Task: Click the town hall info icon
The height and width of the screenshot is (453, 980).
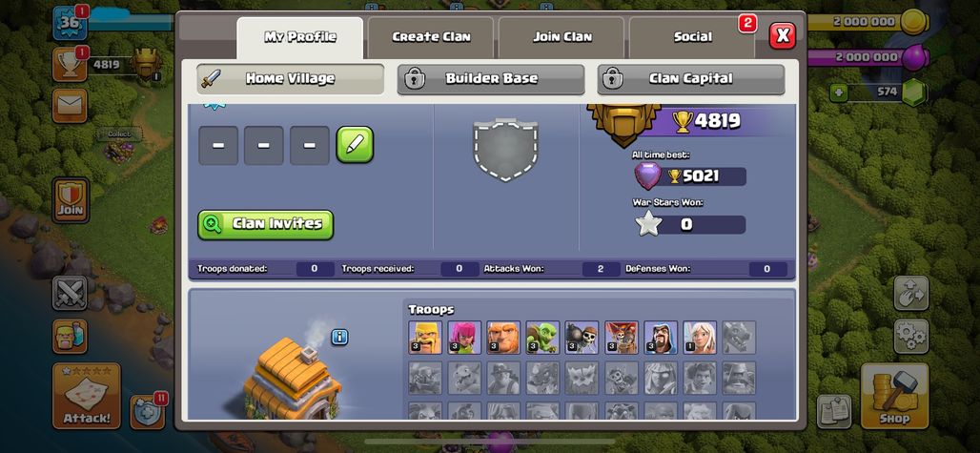Action: coord(339,338)
